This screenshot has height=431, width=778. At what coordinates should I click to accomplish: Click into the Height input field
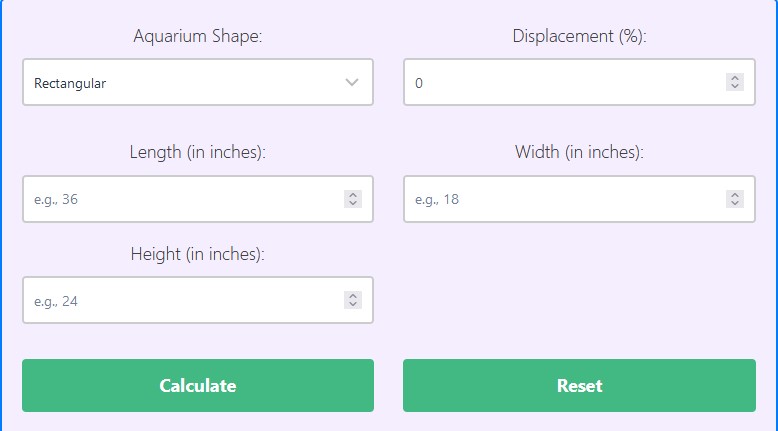click(180, 300)
